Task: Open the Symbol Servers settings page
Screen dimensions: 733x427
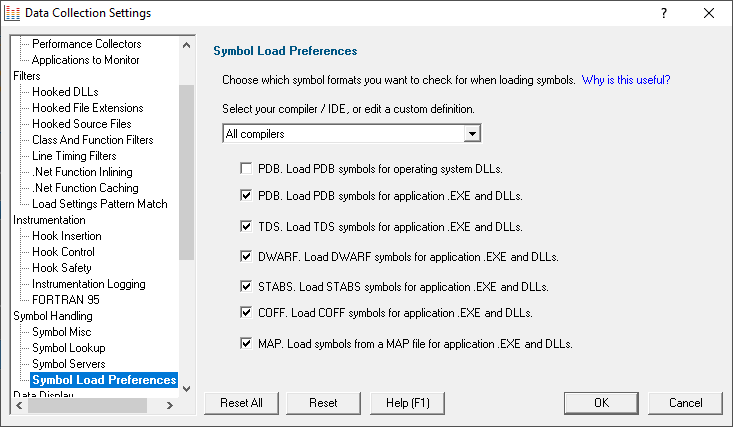Action: [x=69, y=364]
